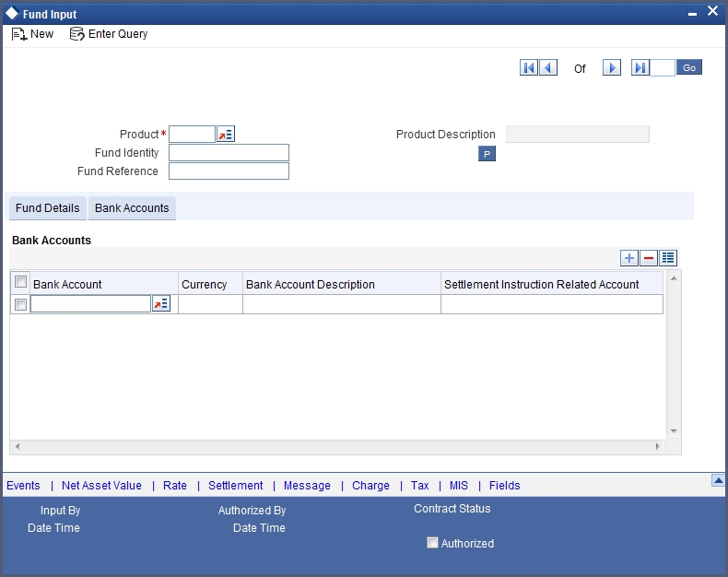This screenshot has height=577, width=728.
Task: Close the Fund Input window
Action: (712, 11)
